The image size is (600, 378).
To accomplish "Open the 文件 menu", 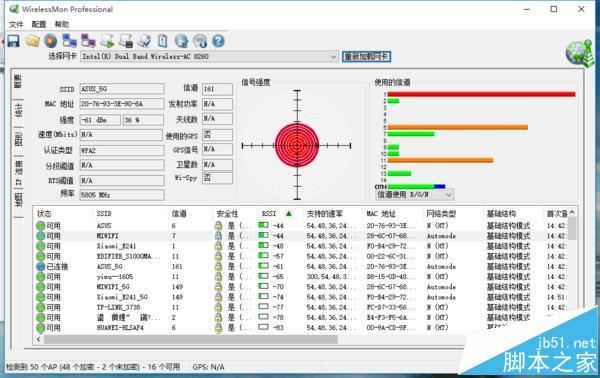I will [16, 24].
